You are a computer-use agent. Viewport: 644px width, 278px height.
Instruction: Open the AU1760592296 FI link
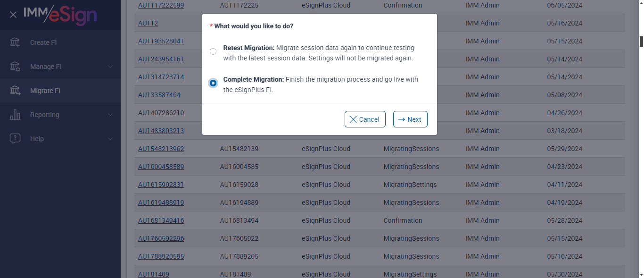tap(161, 238)
